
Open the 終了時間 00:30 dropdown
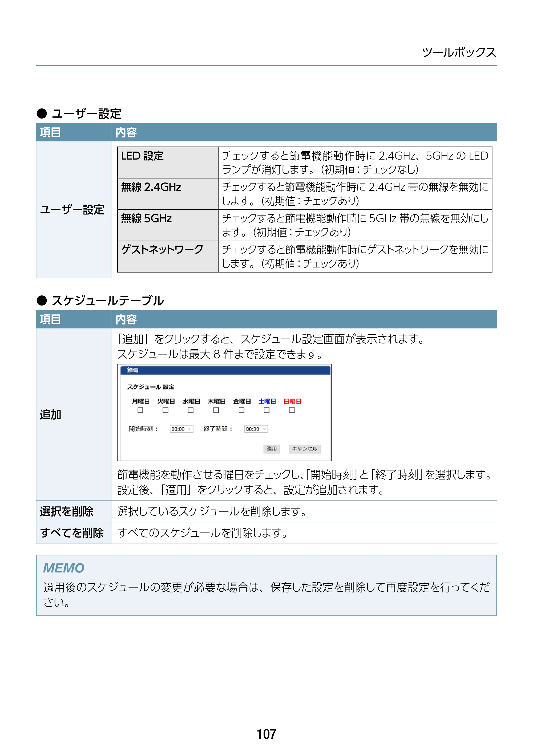pyautogui.click(x=256, y=429)
